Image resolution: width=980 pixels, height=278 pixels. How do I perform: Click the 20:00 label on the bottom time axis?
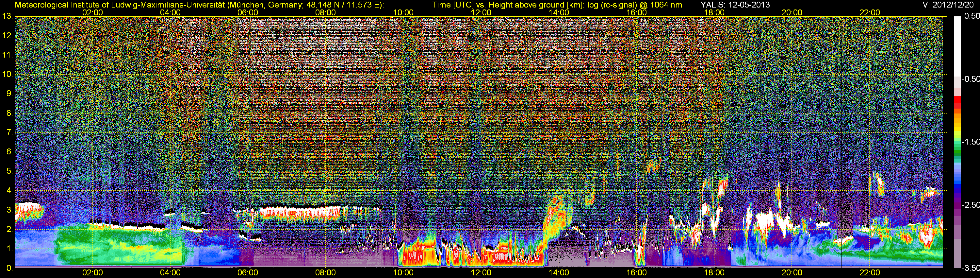(792, 273)
